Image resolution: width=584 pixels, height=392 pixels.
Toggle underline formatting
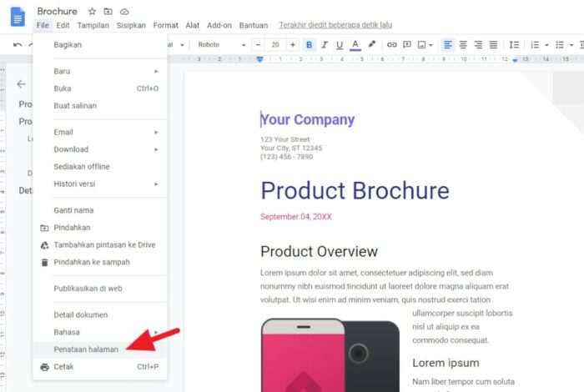point(340,45)
